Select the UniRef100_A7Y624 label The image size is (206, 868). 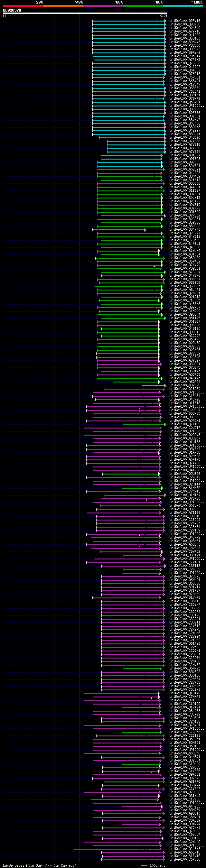(185, 152)
